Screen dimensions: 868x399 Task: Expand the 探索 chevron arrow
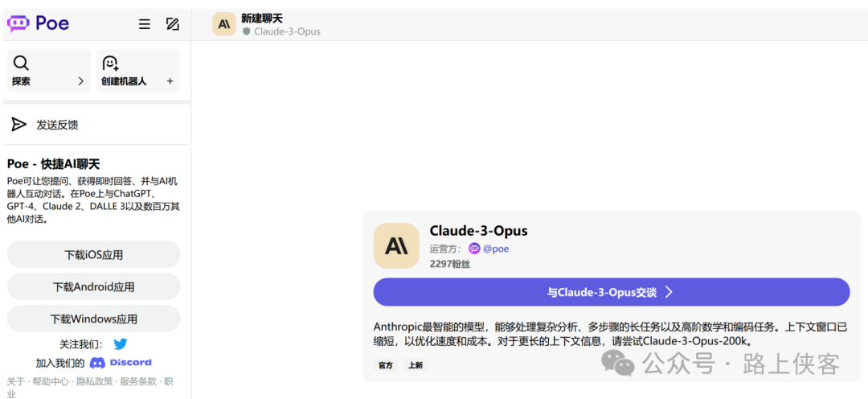tap(81, 81)
